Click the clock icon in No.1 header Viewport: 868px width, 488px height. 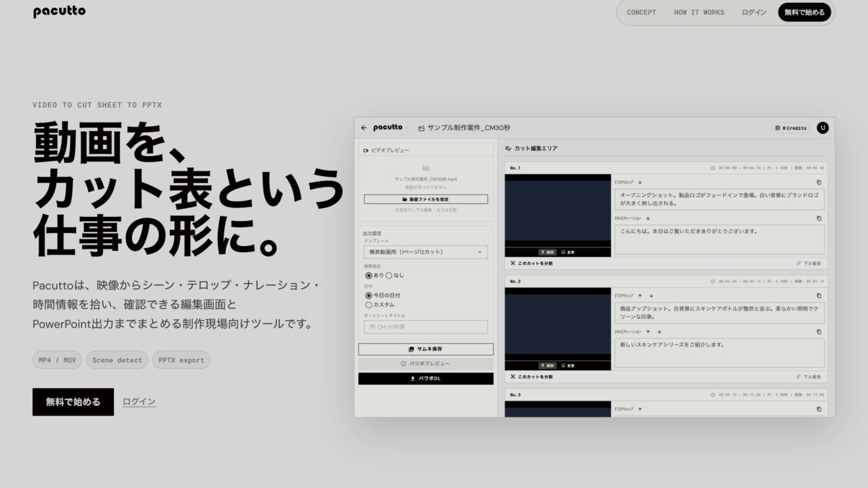[713, 167]
